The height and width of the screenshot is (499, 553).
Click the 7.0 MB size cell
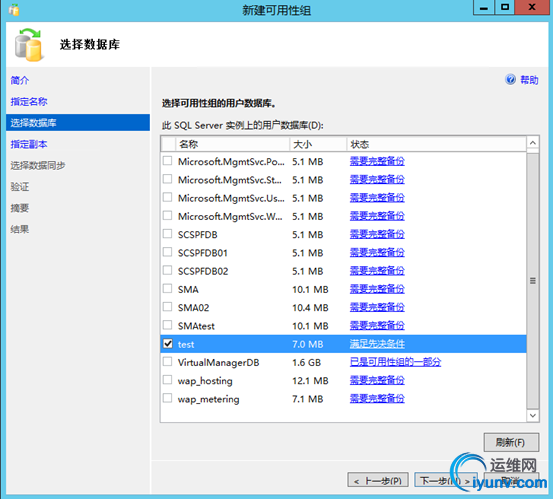308,344
